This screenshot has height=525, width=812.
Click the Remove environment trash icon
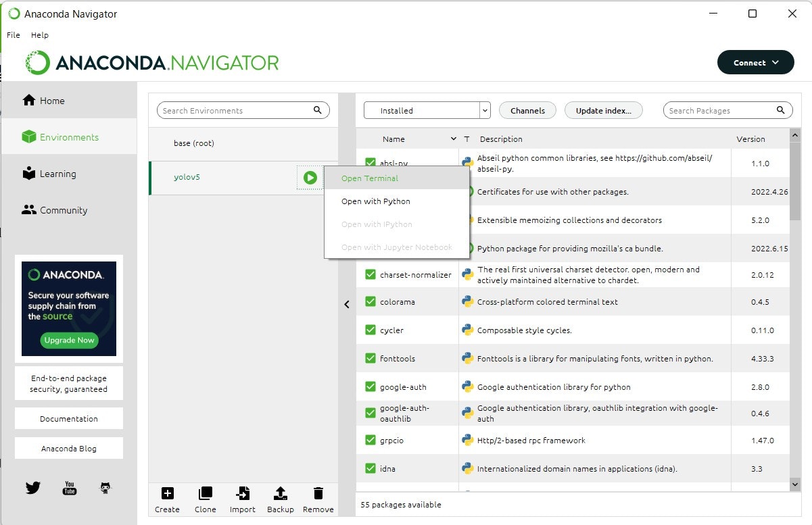tap(318, 493)
